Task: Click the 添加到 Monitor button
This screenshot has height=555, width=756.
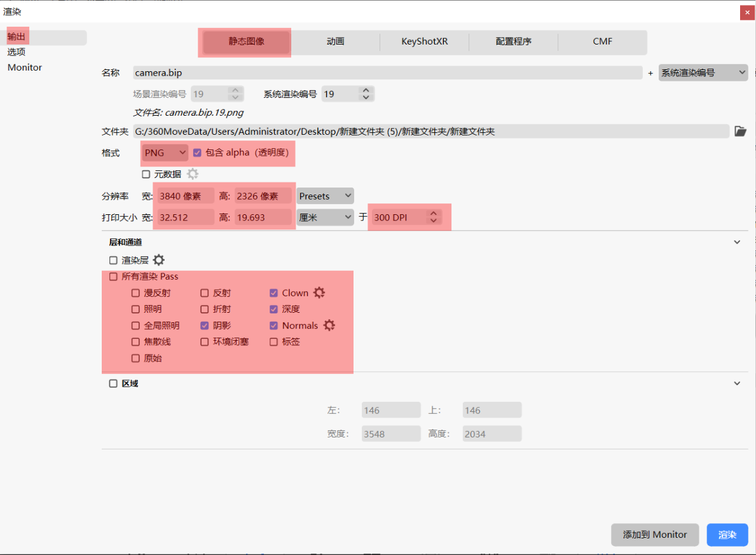Action: click(x=654, y=535)
